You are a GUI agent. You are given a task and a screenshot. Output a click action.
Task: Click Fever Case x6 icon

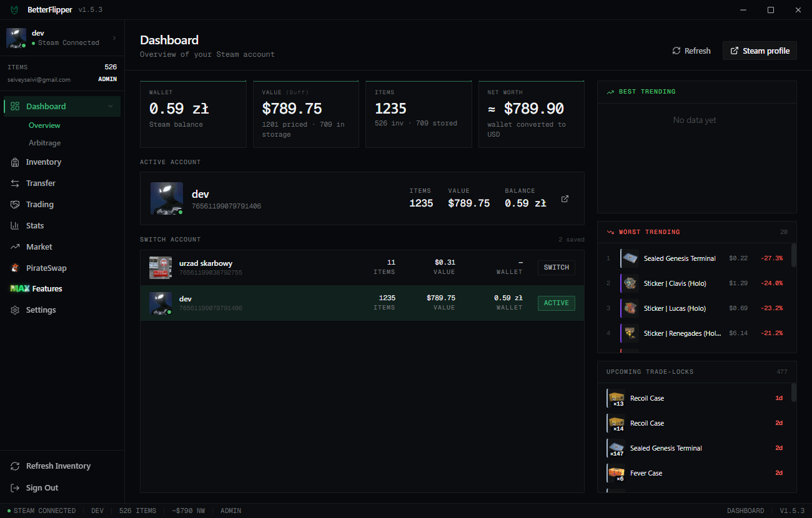tap(616, 473)
